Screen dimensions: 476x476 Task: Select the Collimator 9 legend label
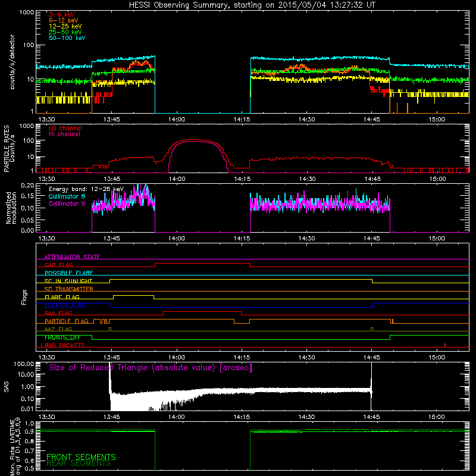point(67,203)
